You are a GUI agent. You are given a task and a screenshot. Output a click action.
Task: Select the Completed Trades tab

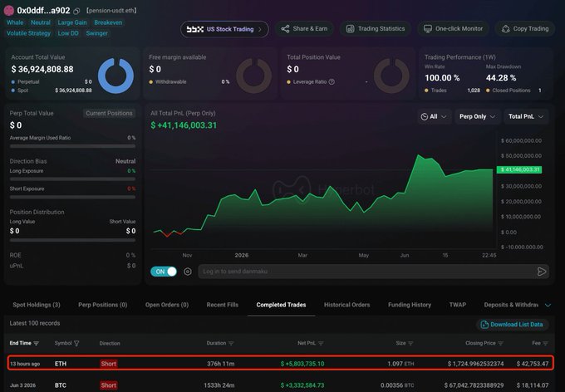pos(281,305)
